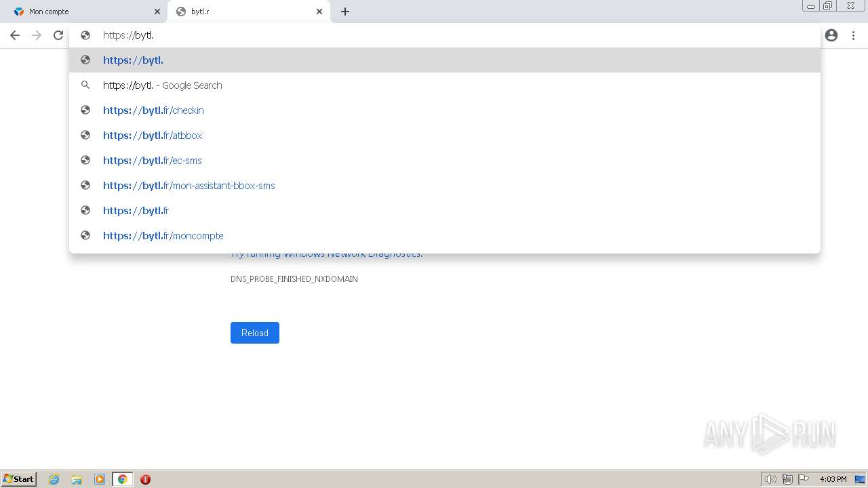
Task: Close the 'bytl.r' tab
Action: click(x=319, y=12)
